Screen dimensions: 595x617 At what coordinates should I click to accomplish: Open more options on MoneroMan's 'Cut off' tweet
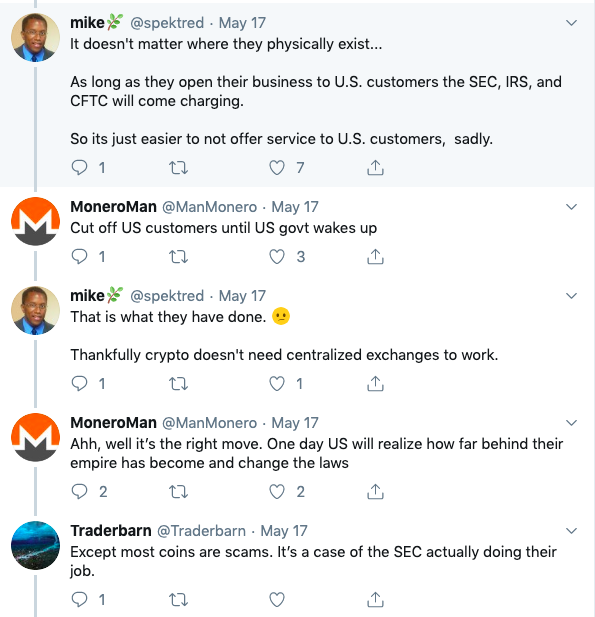click(x=571, y=207)
